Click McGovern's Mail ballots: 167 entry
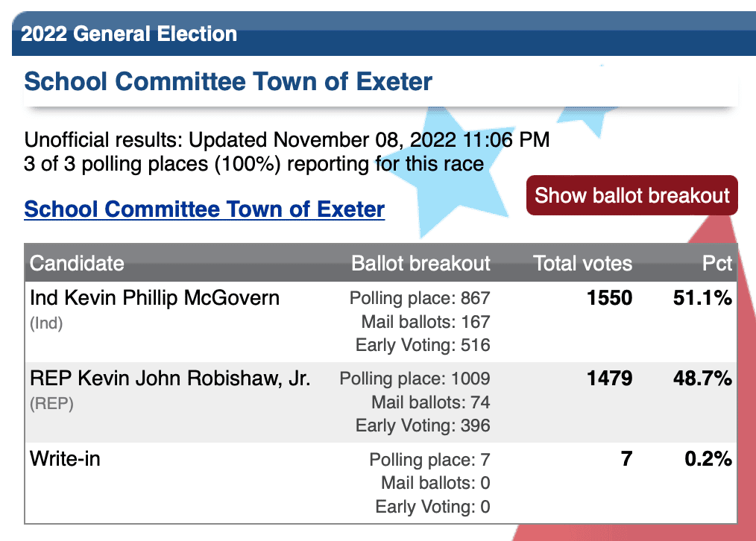 (x=426, y=322)
